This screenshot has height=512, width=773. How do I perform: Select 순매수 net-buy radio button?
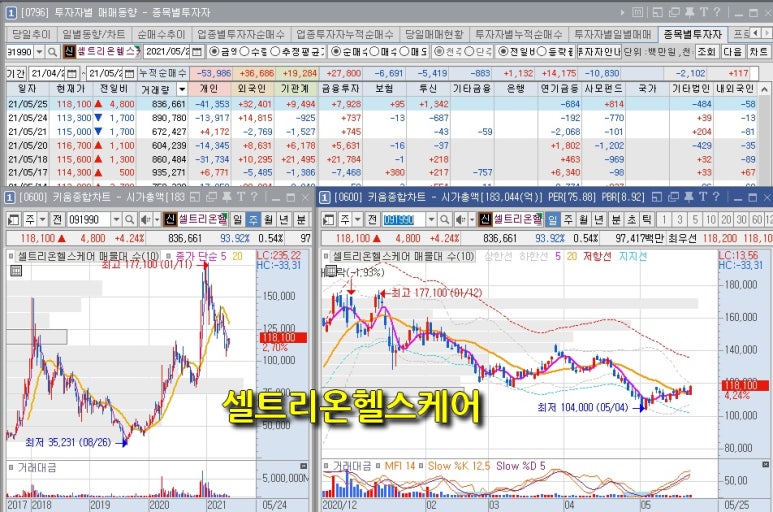(336, 51)
